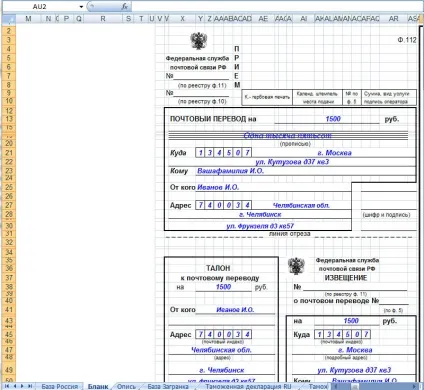Click the '(шифр и подпись)' label
Image resolution: width=424 pixels, height=390 pixels.
[386, 215]
